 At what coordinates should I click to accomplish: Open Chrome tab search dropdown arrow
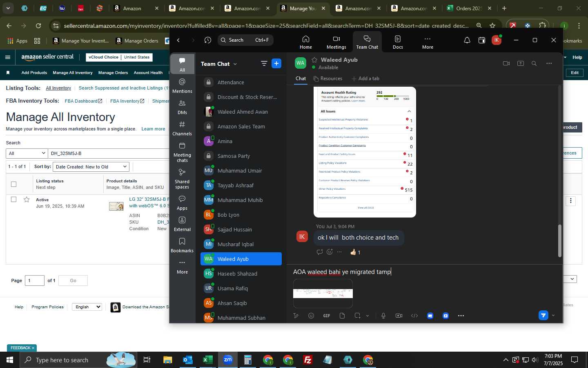point(8,8)
